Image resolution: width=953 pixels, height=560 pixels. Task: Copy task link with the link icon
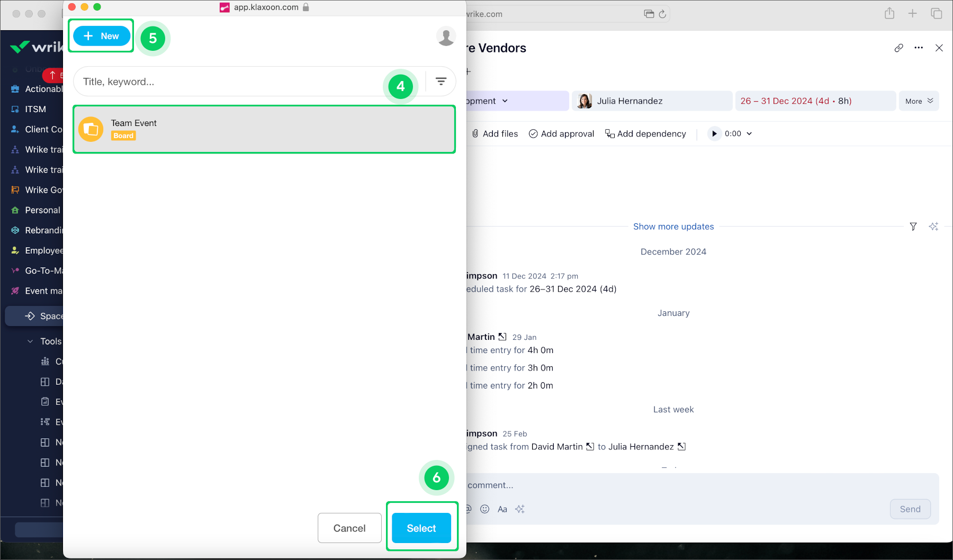coord(898,48)
